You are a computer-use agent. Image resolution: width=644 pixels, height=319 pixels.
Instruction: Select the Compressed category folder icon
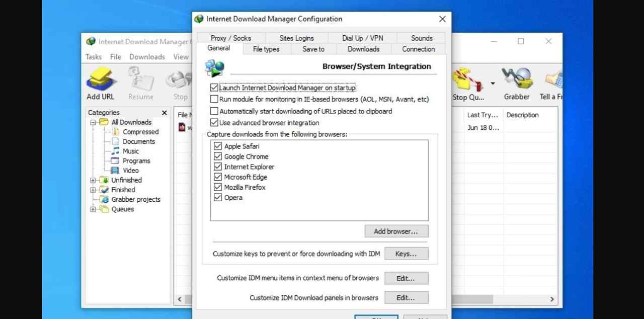click(115, 132)
